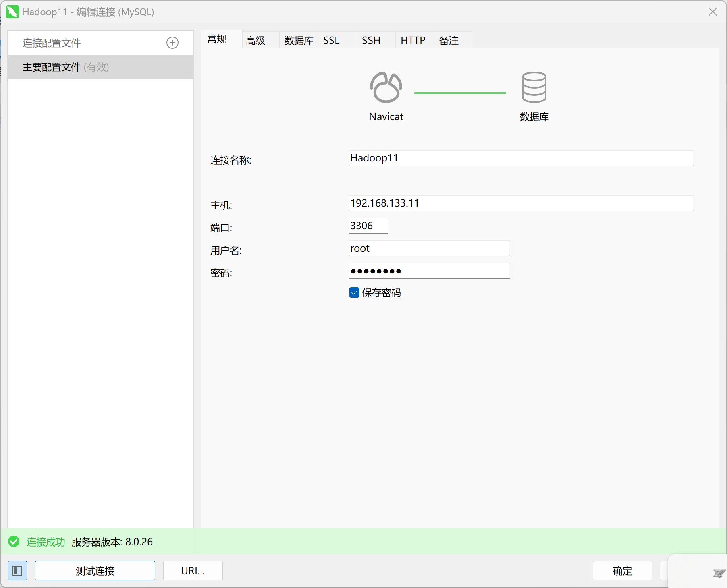Click the window title Hadoop11 - 编辑连接 (MySQL)
Viewport: 727px width, 588px height.
click(x=88, y=12)
